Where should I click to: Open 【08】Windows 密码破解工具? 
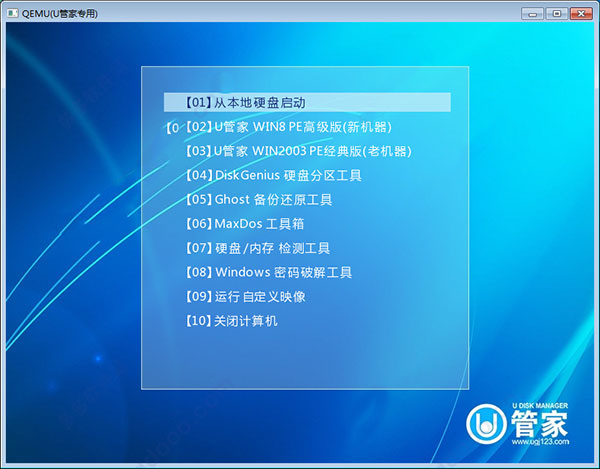pyautogui.click(x=269, y=272)
